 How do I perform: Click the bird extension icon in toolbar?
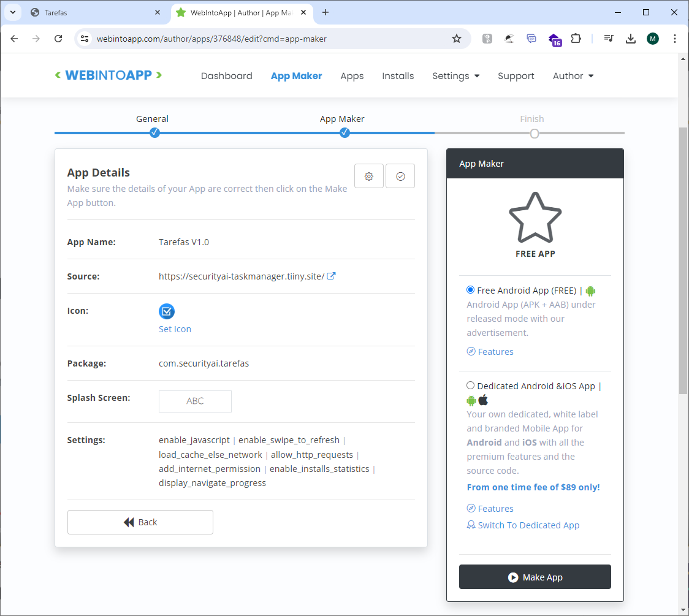tap(509, 39)
